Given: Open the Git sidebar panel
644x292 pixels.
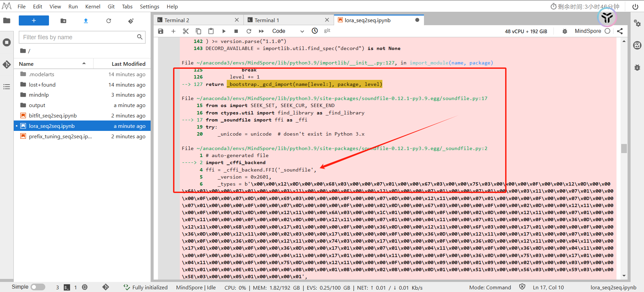Looking at the screenshot, I should pos(7,64).
